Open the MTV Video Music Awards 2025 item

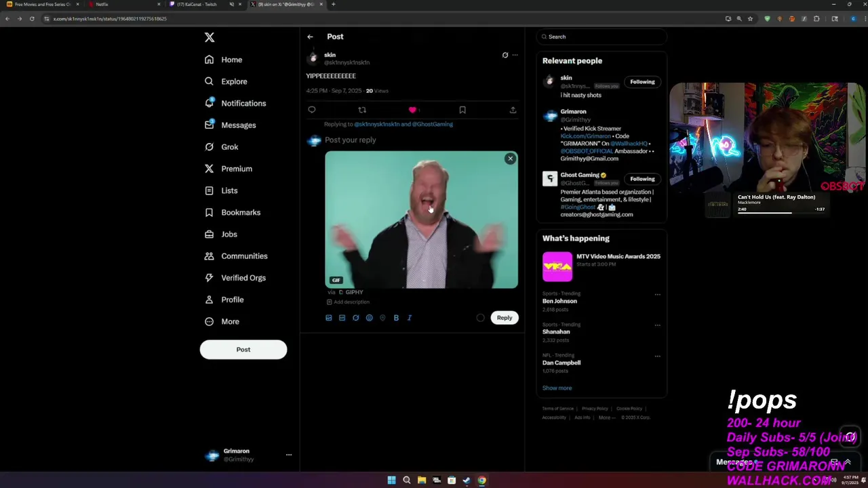(x=601, y=266)
